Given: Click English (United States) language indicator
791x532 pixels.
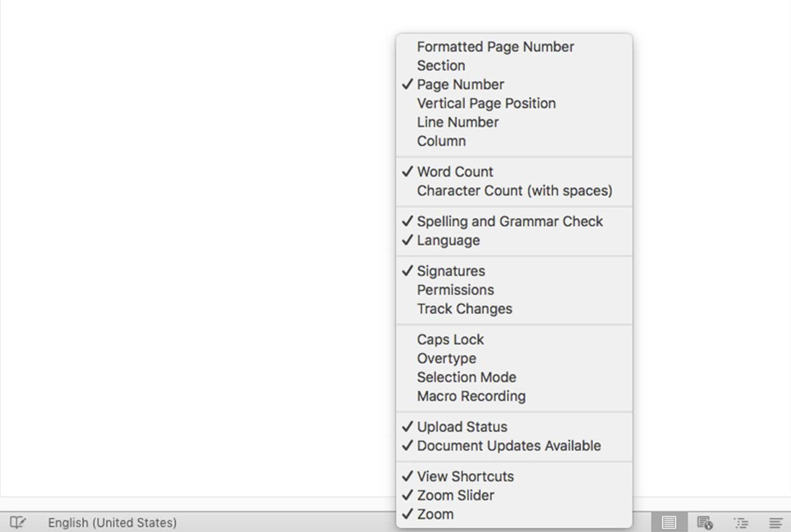Looking at the screenshot, I should pyautogui.click(x=112, y=522).
